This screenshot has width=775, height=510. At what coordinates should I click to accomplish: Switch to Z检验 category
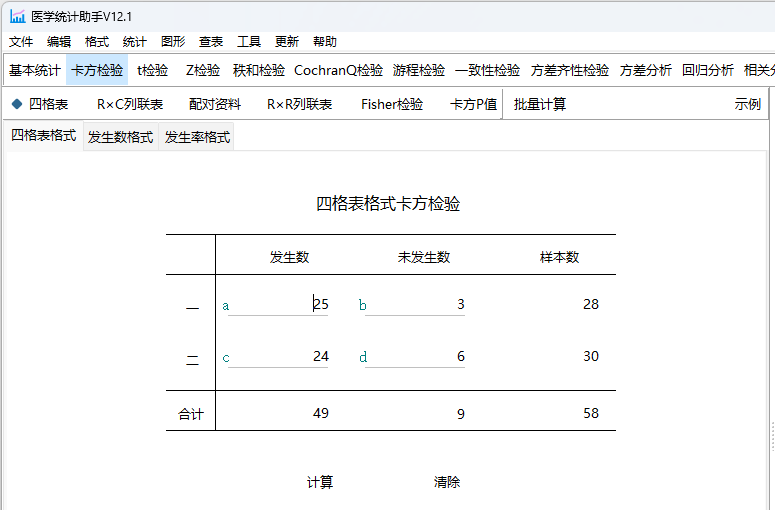click(x=203, y=70)
